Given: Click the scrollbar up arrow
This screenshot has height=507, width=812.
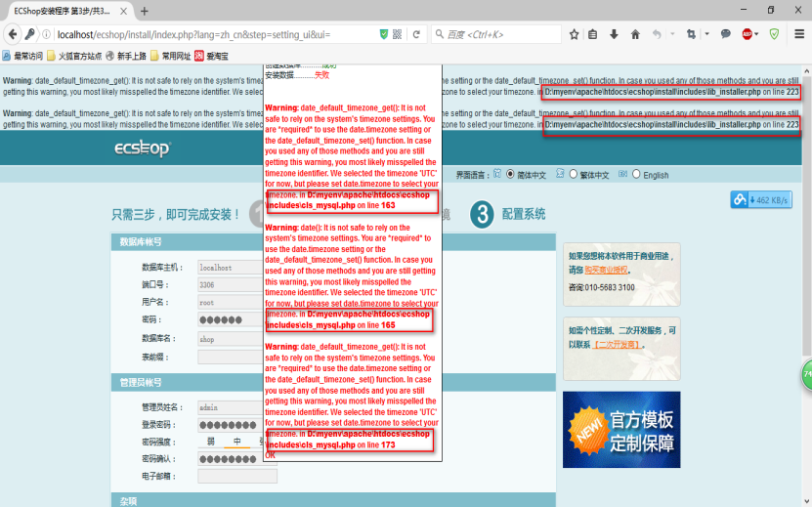Looking at the screenshot, I should point(807,70).
